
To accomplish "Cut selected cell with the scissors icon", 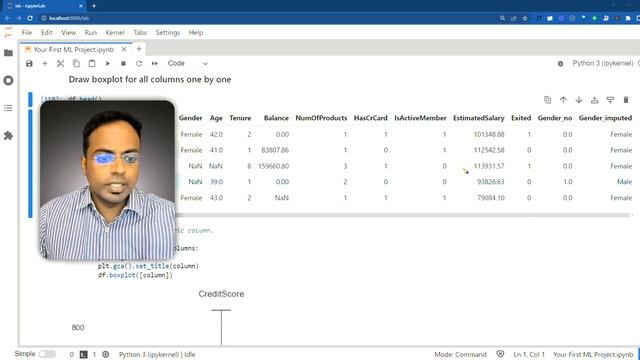I will (60, 64).
